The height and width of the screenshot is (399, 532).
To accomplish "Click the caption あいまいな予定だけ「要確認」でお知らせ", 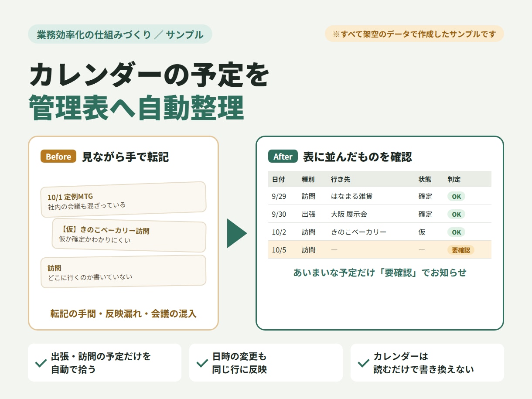I will (x=380, y=273).
